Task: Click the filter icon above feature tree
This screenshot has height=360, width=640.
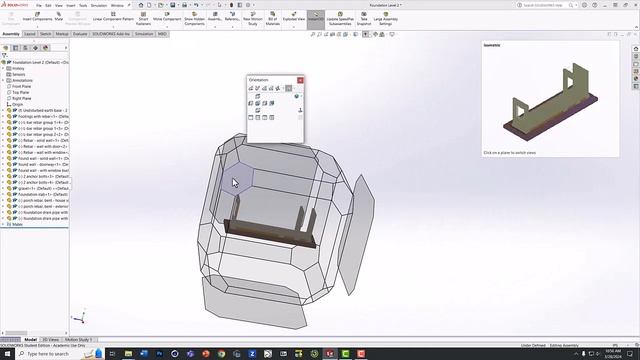Action: click(x=4, y=56)
